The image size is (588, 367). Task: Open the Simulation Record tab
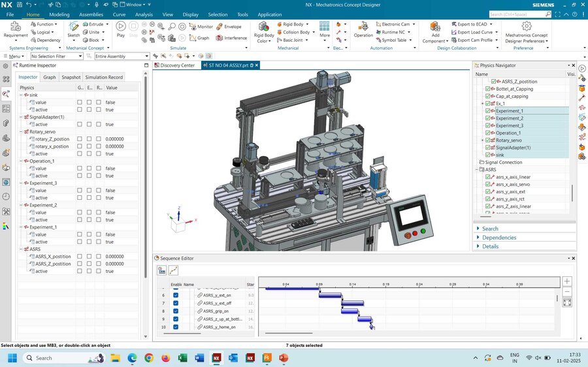104,77
